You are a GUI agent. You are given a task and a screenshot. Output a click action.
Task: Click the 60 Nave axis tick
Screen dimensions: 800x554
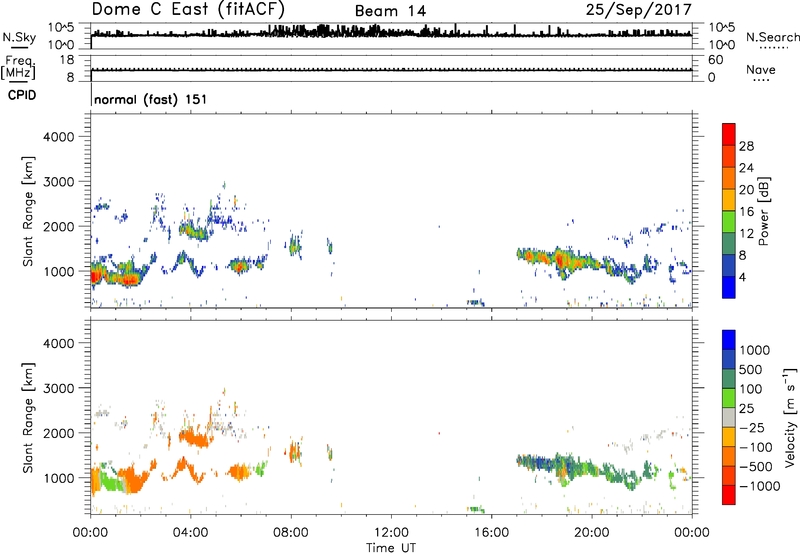click(x=715, y=60)
